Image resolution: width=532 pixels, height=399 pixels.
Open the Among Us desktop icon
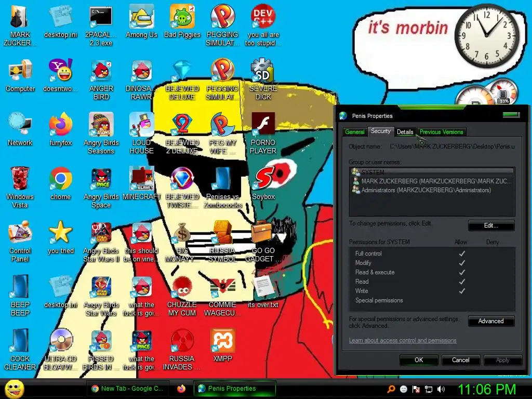[141, 21]
